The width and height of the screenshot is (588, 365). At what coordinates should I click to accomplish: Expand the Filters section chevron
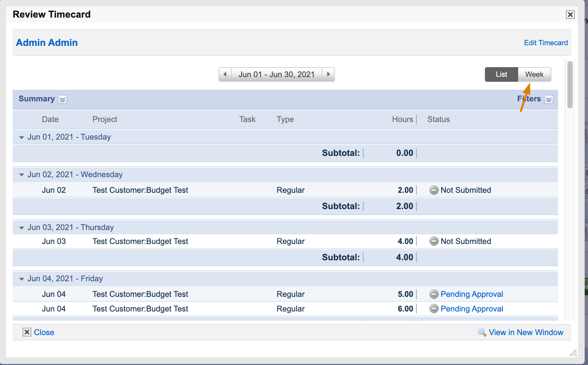tap(549, 99)
